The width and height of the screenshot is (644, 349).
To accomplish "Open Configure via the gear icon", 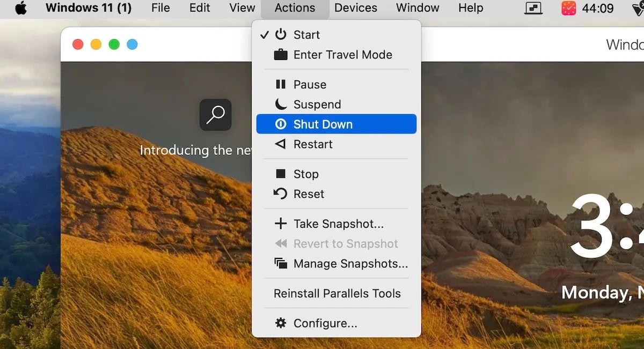I will (281, 323).
